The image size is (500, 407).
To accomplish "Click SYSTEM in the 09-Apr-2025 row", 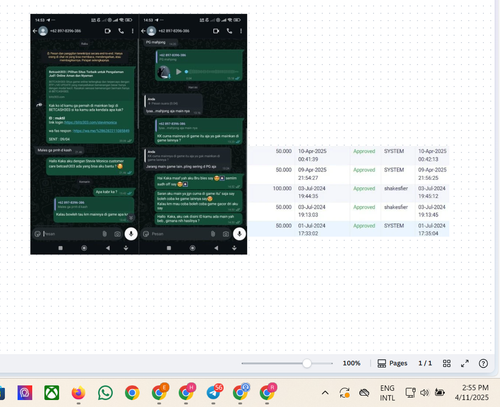I will click(394, 170).
